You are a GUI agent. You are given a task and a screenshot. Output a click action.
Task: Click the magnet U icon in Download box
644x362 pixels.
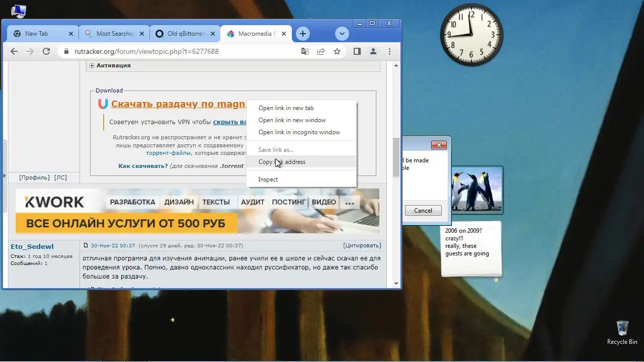tap(103, 104)
